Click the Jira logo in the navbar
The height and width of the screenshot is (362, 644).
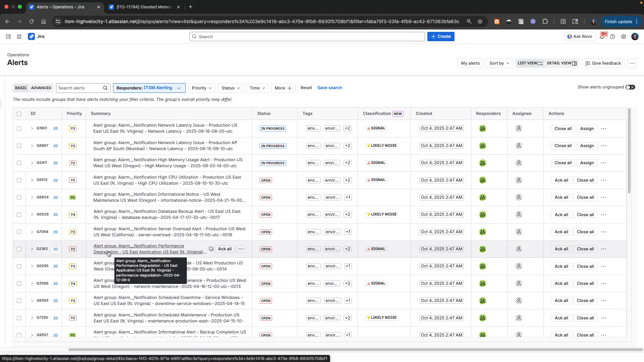(x=32, y=37)
